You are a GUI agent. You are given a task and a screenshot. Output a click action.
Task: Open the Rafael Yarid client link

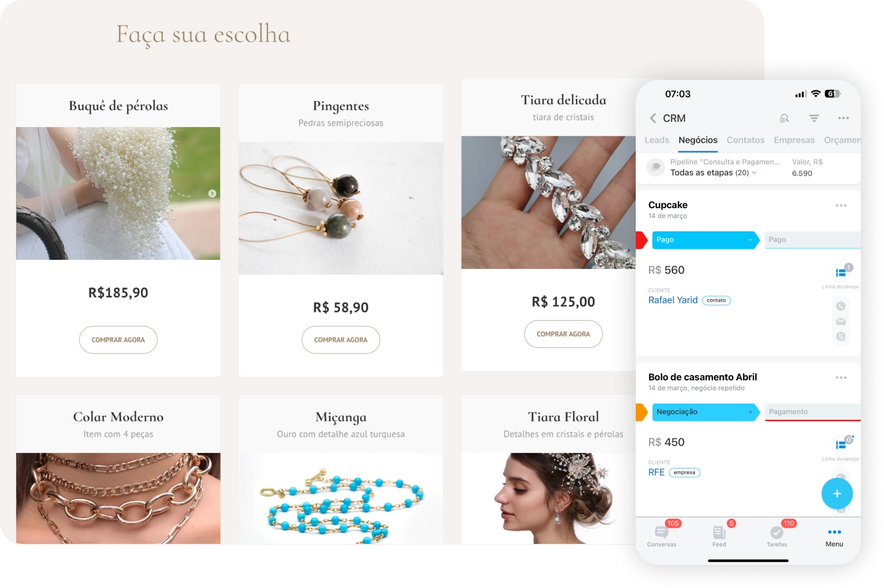pyautogui.click(x=673, y=300)
